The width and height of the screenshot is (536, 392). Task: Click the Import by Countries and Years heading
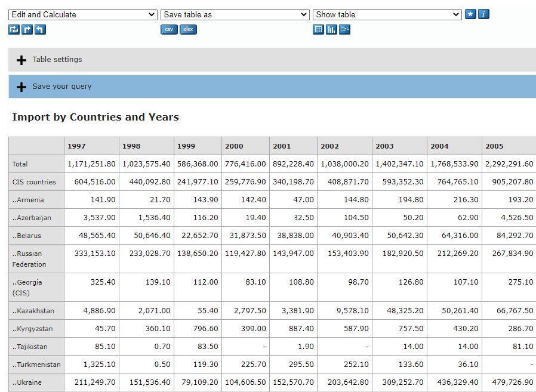click(96, 117)
